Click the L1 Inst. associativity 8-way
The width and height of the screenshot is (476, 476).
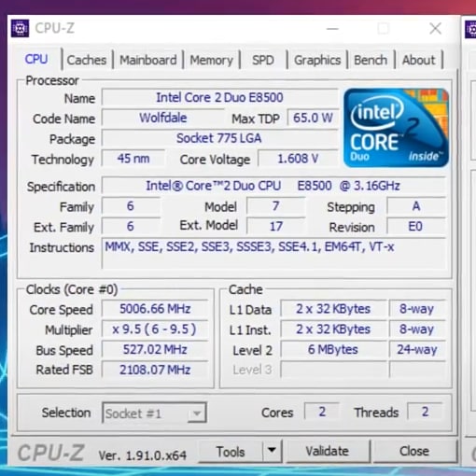[x=417, y=329]
